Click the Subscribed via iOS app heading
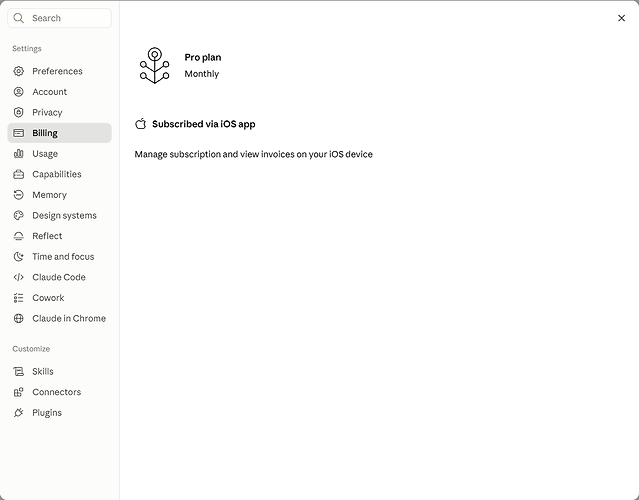The height and width of the screenshot is (500, 639). [204, 124]
